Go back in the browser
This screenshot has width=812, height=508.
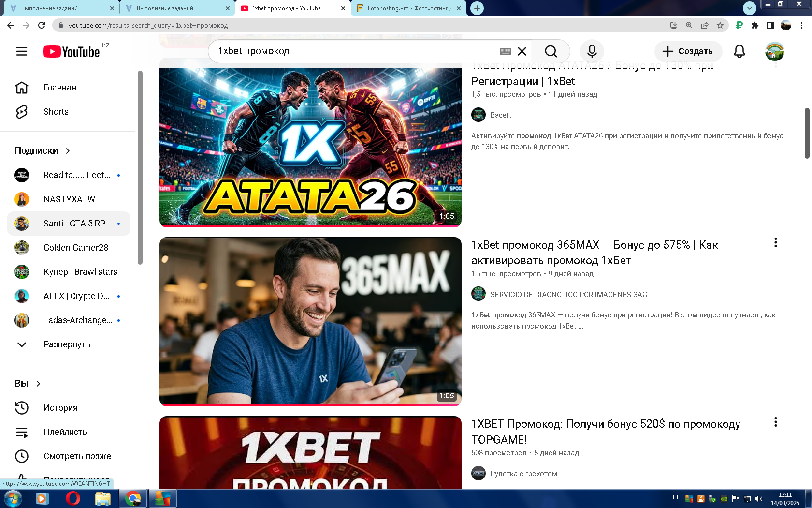[x=11, y=25]
